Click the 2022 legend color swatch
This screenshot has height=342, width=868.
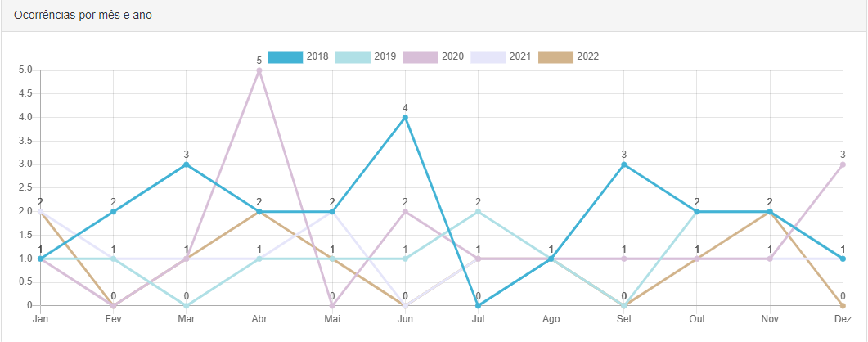coord(555,56)
